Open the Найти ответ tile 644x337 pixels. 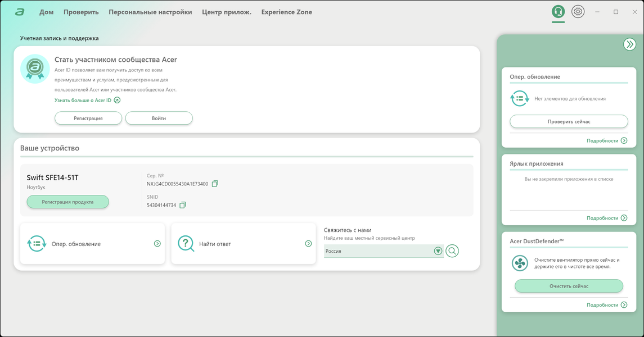click(244, 244)
